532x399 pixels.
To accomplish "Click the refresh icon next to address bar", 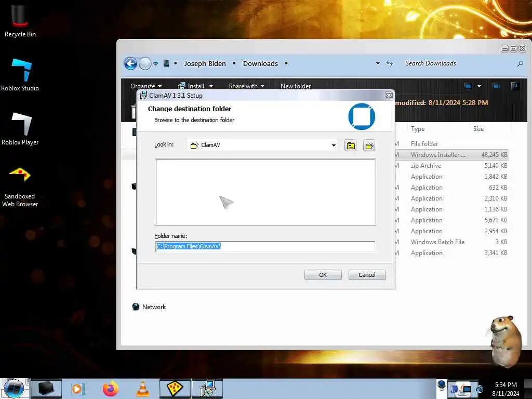I will [390, 63].
